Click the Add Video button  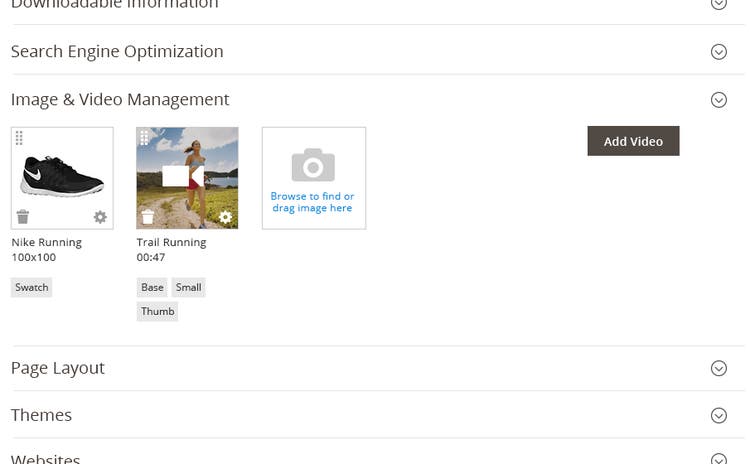[x=633, y=141]
